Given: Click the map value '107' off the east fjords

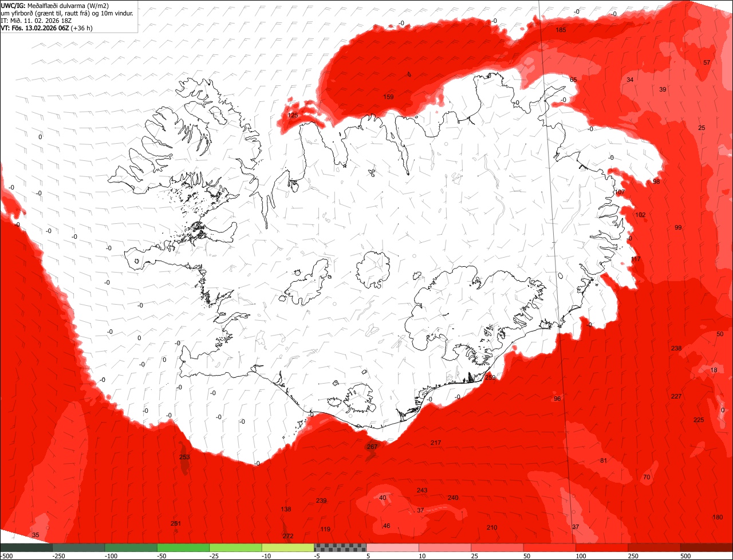Looking at the screenshot, I should tap(620, 192).
